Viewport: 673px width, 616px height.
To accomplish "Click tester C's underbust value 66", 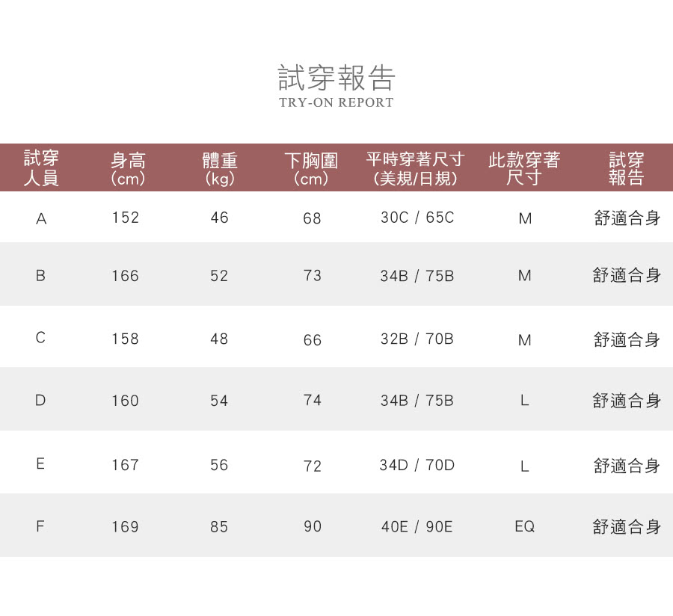I will [313, 340].
